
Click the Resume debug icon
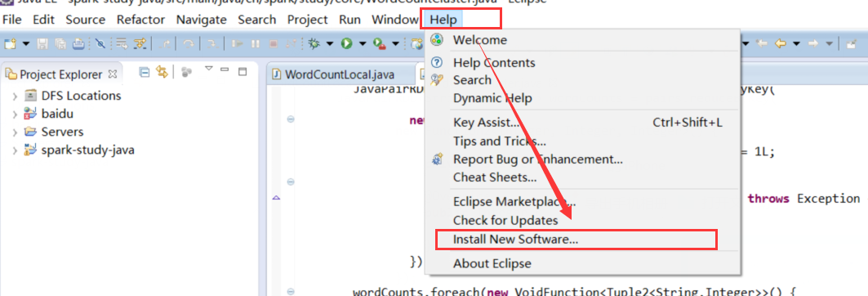(x=237, y=44)
